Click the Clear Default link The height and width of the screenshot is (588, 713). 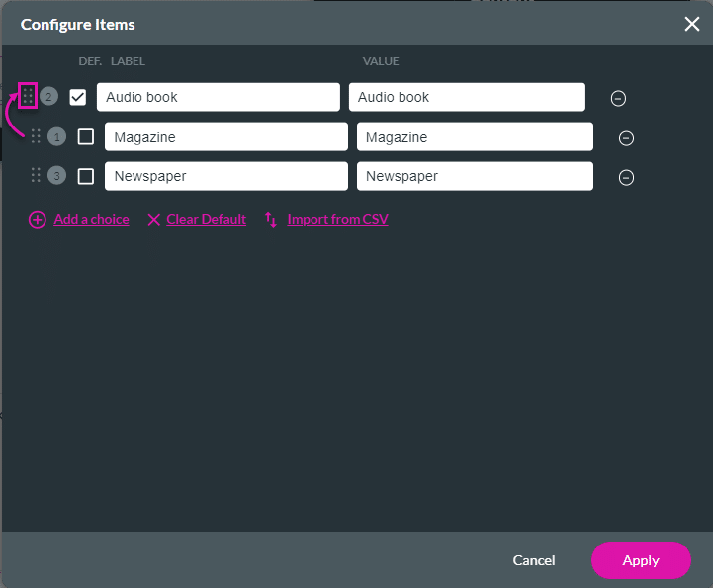pos(206,220)
